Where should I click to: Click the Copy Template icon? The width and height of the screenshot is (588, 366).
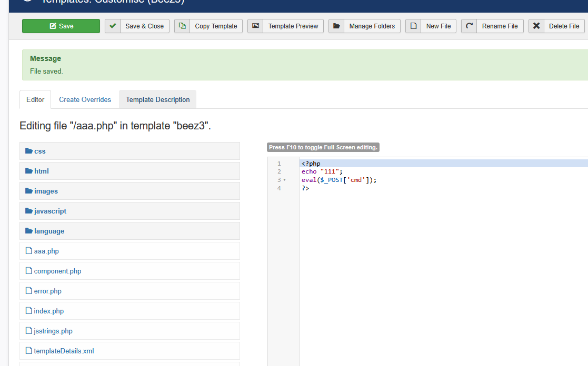[x=182, y=26]
